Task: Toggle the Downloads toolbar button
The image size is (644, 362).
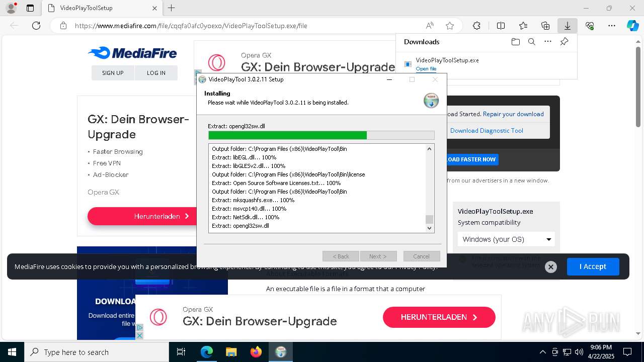Action: point(567,26)
